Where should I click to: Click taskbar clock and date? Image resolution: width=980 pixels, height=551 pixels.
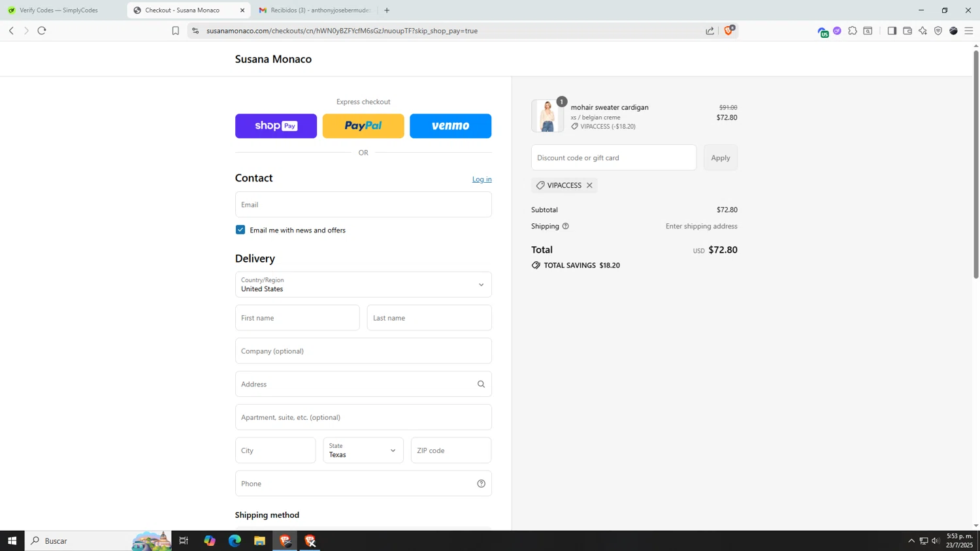pos(959,541)
